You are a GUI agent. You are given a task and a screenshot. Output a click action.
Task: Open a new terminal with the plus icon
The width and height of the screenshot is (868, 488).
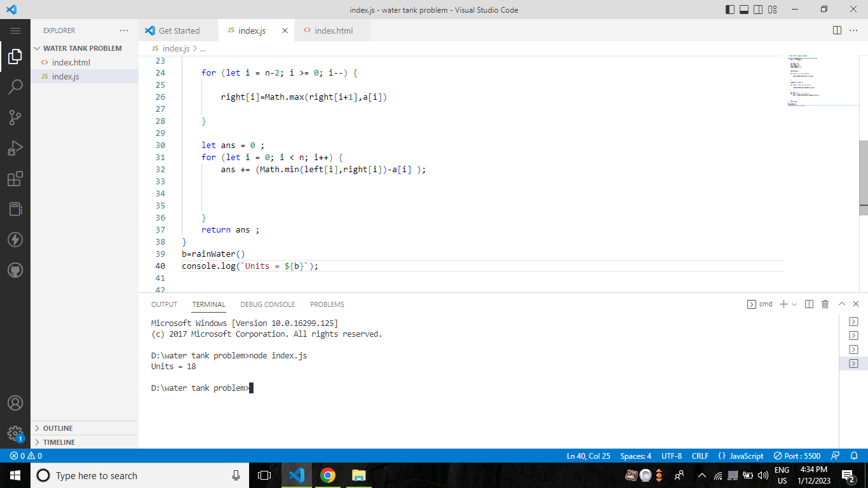pyautogui.click(x=783, y=304)
